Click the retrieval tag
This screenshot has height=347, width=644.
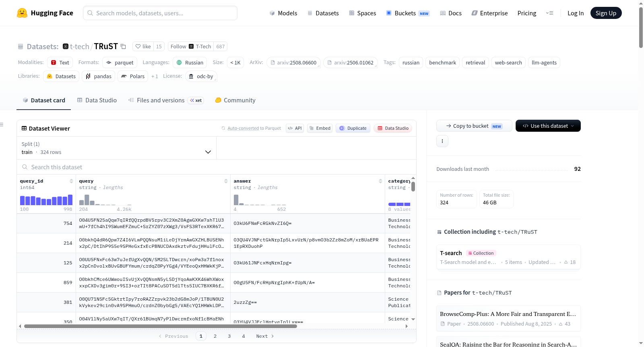(x=475, y=62)
